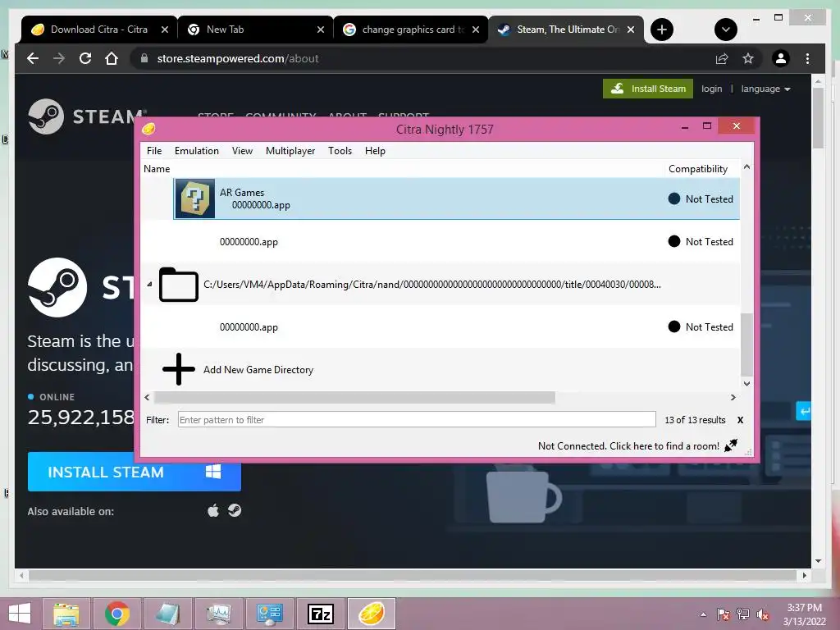Go to the browser home page
Viewport: 840px width, 630px height.
[112, 58]
